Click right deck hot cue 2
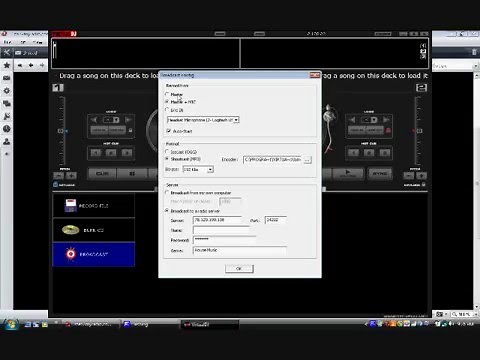This screenshot has width=480, height=360. click(x=369, y=153)
